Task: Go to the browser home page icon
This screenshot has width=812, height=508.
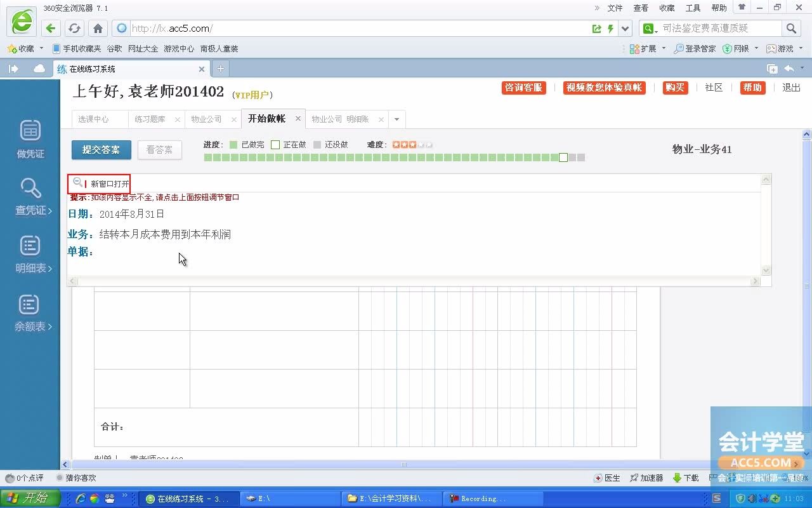Action: 98,28
